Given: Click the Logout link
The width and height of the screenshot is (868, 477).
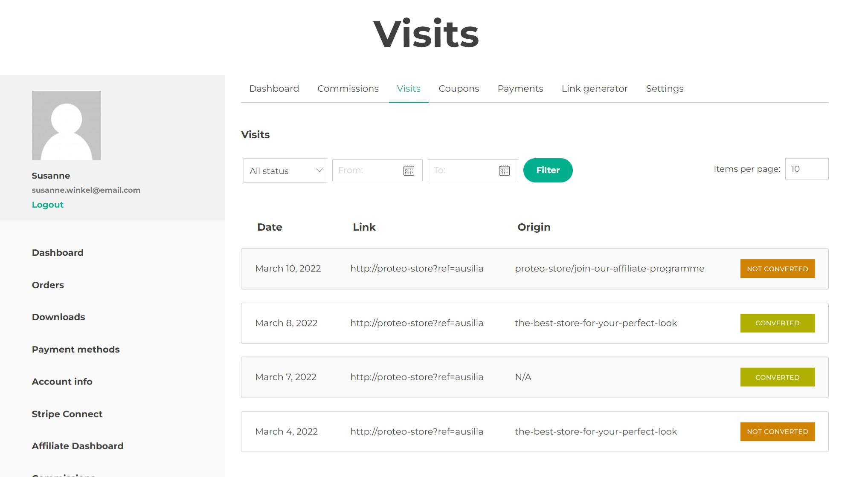Looking at the screenshot, I should point(47,205).
